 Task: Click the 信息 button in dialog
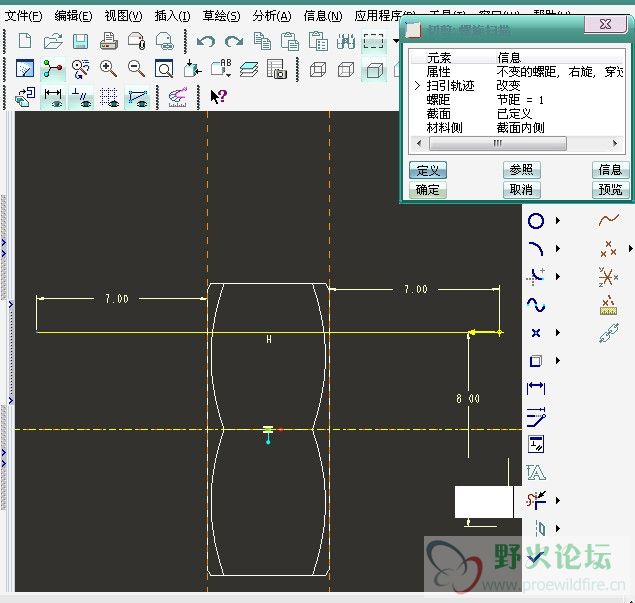[610, 170]
